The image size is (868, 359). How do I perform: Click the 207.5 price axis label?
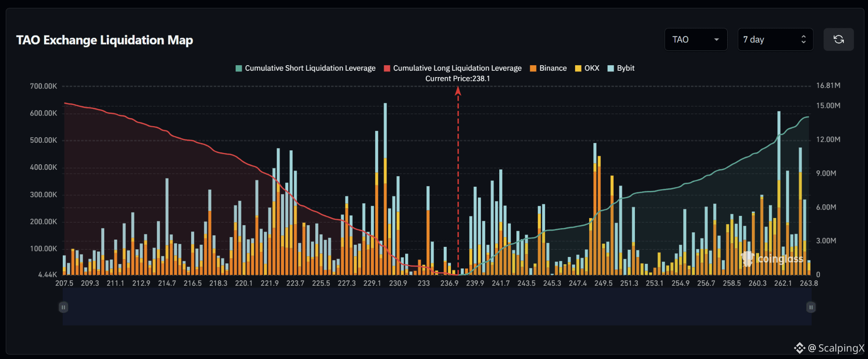[x=64, y=283]
